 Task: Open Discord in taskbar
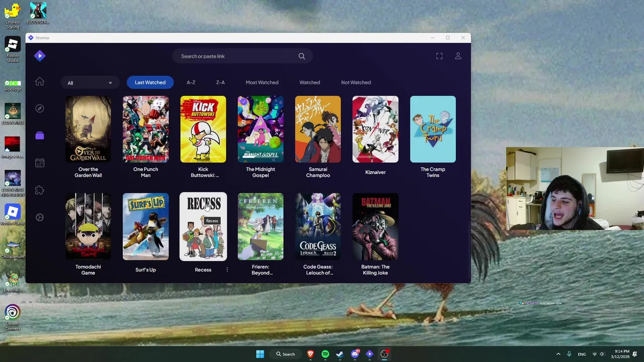[355, 354]
